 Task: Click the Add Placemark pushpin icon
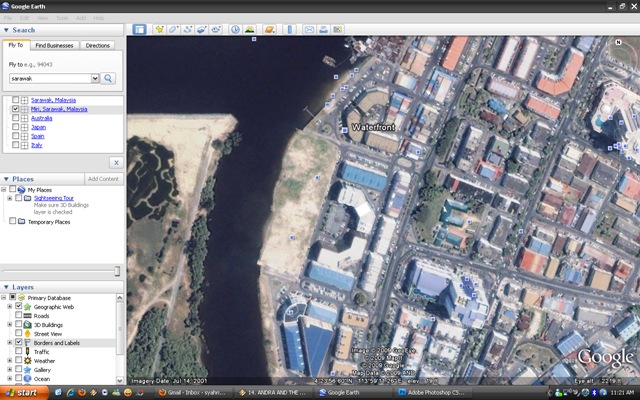[x=159, y=29]
